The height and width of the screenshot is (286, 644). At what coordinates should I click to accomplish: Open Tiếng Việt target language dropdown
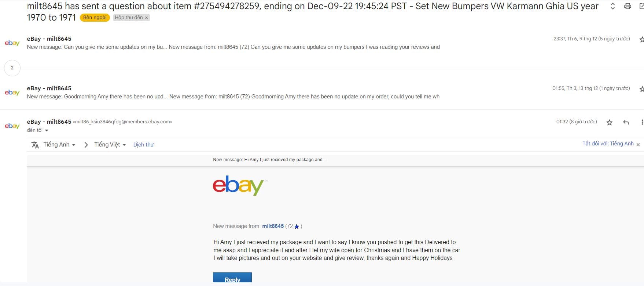[x=110, y=145]
